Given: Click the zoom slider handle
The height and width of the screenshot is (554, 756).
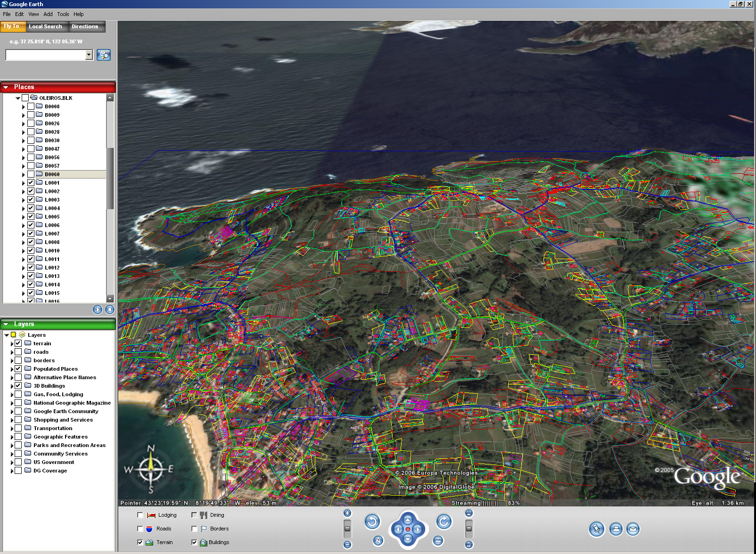Looking at the screenshot, I should [x=347, y=529].
